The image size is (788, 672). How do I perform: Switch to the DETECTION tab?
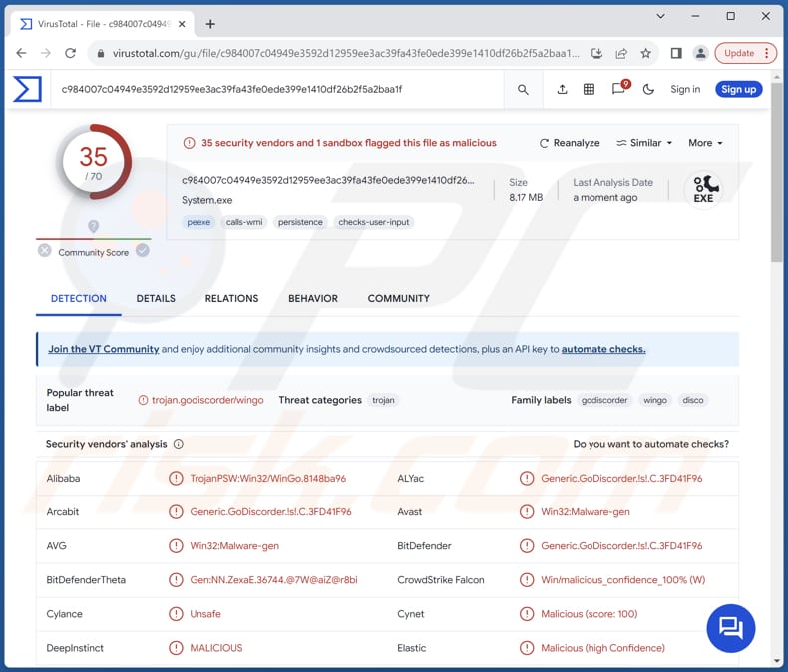point(79,299)
